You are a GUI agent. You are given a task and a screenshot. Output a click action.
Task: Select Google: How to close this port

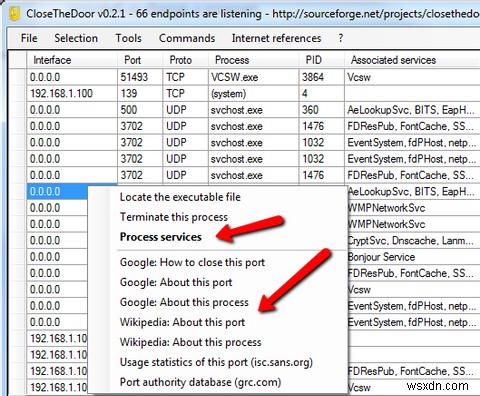tap(192, 262)
